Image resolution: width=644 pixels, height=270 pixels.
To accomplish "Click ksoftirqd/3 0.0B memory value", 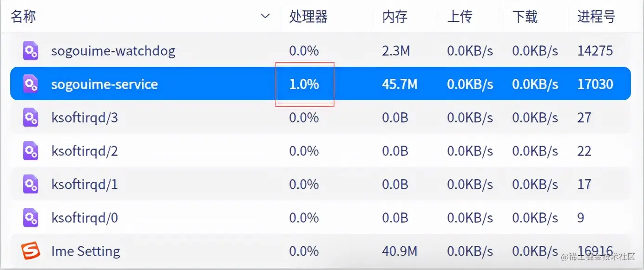I will pyautogui.click(x=395, y=117).
